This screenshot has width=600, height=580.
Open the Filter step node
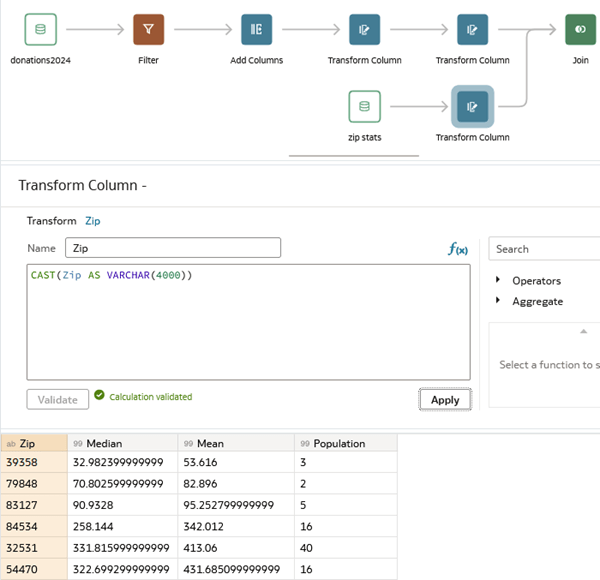pos(148,29)
